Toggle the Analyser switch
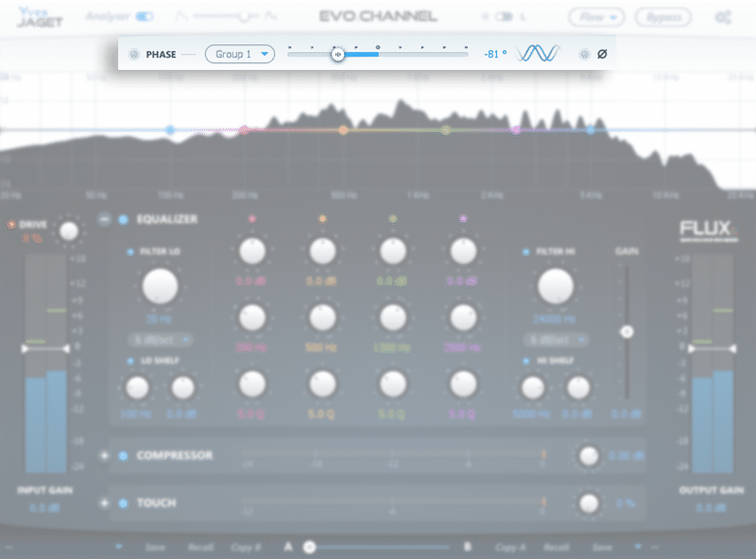The height and width of the screenshot is (559, 756). pos(145,17)
